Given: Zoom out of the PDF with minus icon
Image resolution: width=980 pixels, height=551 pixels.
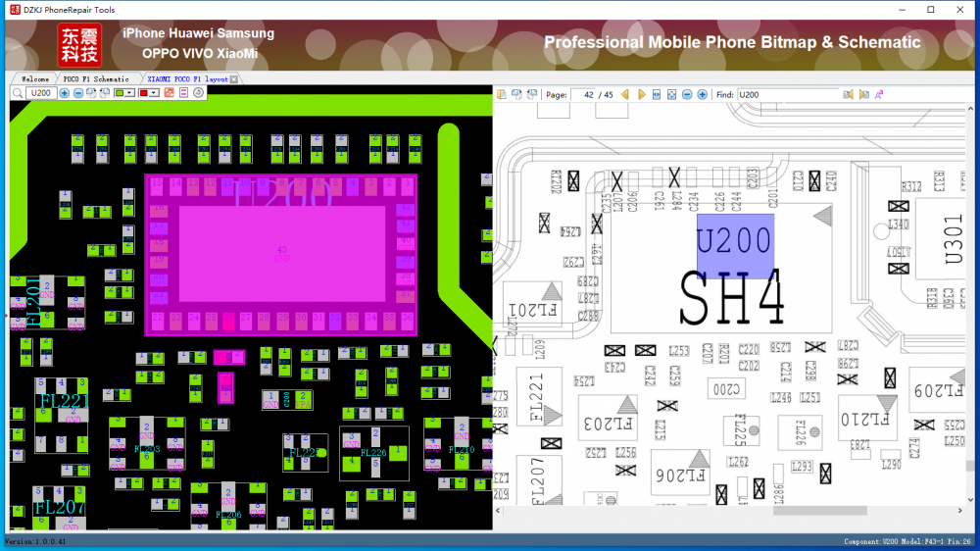Looking at the screenshot, I should tap(687, 95).
